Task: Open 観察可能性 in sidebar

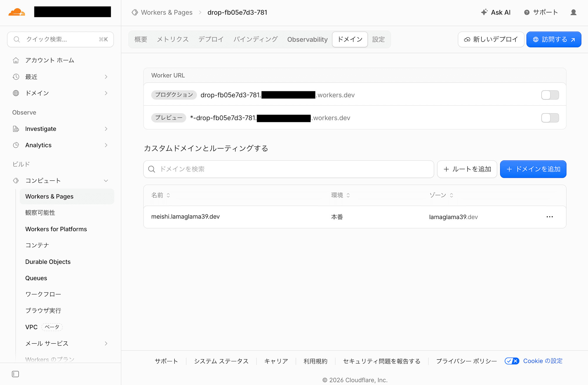Action: click(x=40, y=213)
